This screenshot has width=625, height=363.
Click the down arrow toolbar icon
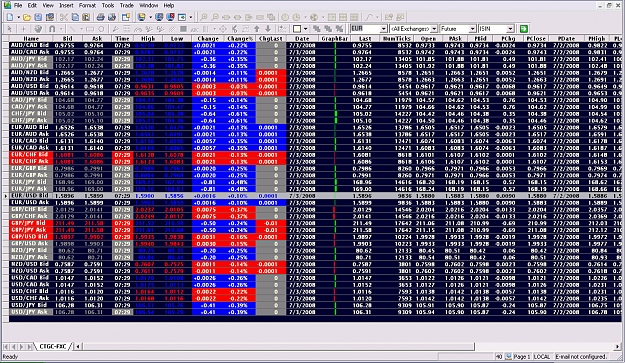[268, 29]
